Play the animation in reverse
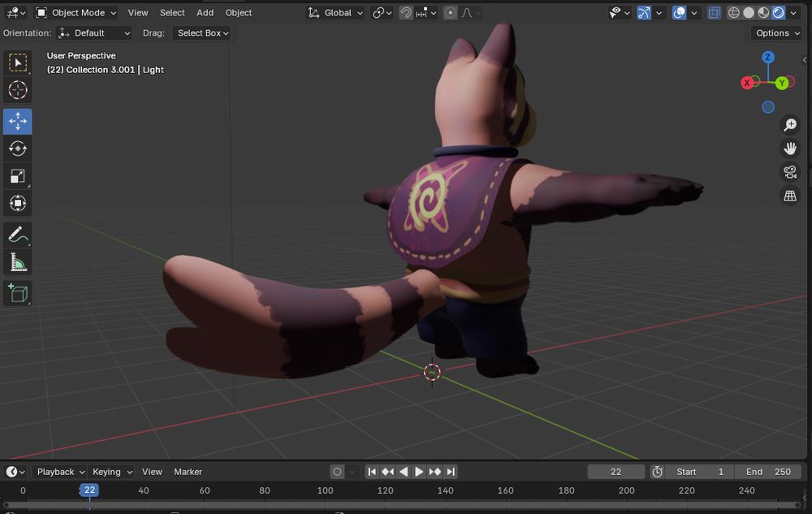 coord(404,472)
